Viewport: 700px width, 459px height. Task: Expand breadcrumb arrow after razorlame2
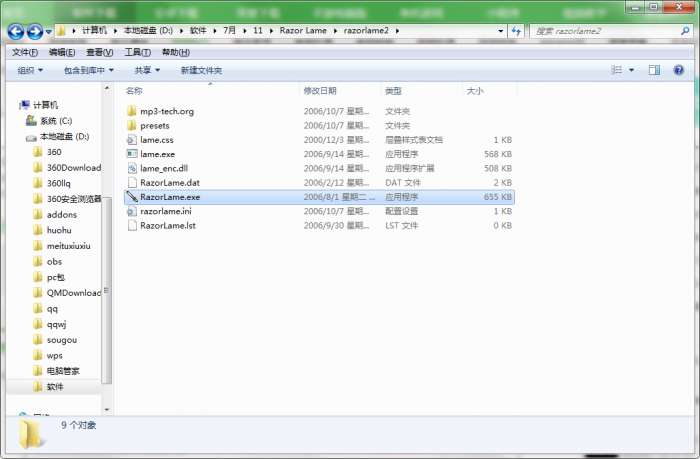(x=397, y=31)
